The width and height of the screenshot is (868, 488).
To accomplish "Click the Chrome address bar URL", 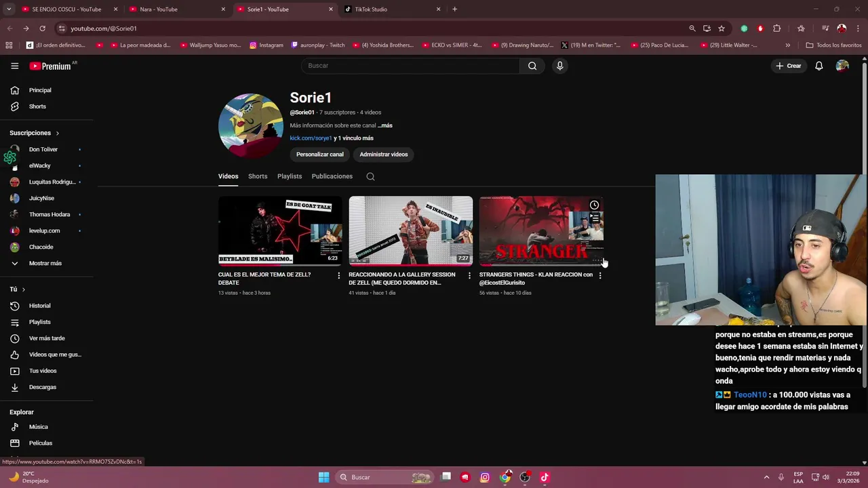I will (x=104, y=28).
